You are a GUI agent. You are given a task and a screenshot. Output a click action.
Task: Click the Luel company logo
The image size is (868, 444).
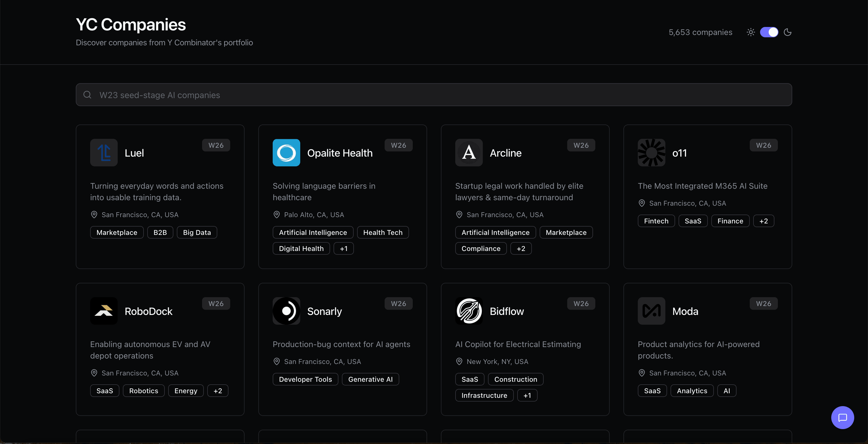point(103,153)
